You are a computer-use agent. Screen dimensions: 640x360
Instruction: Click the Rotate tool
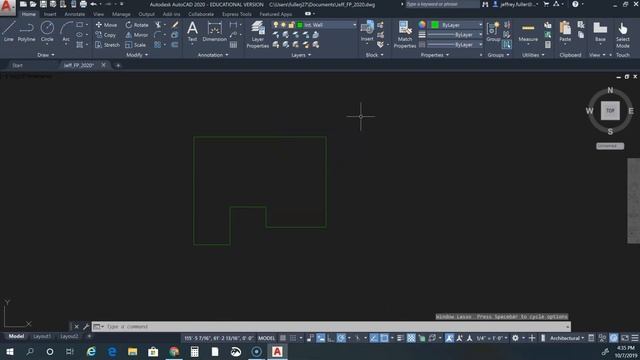137,25
